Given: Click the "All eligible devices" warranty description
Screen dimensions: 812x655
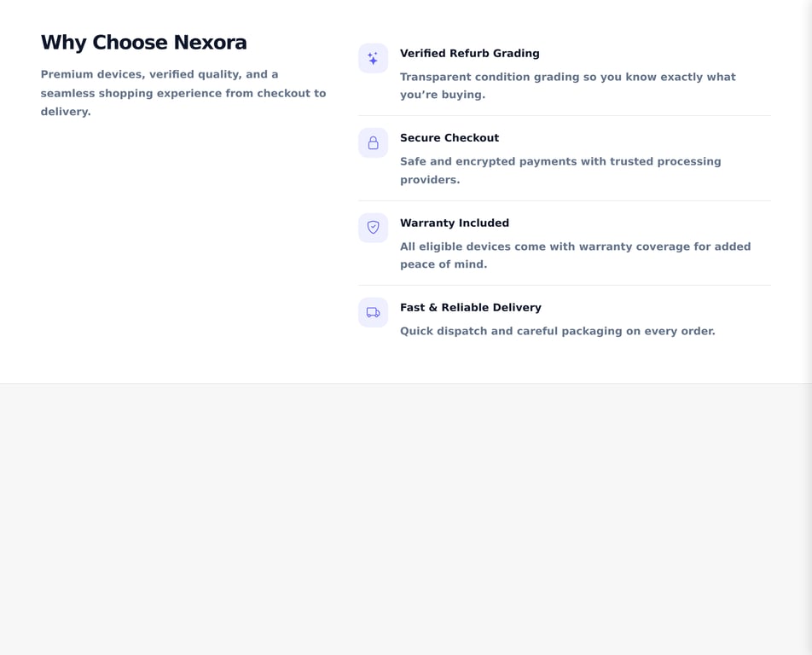Looking at the screenshot, I should pyautogui.click(x=575, y=255).
